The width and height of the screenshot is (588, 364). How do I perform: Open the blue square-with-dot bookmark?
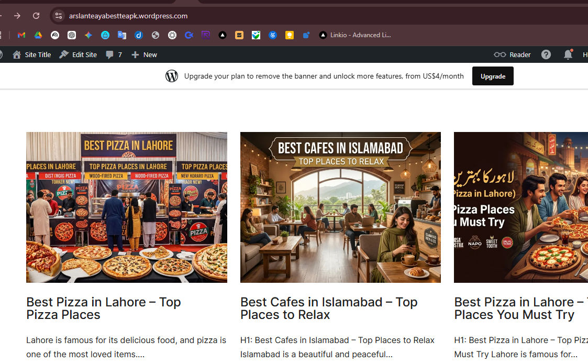coord(306,35)
